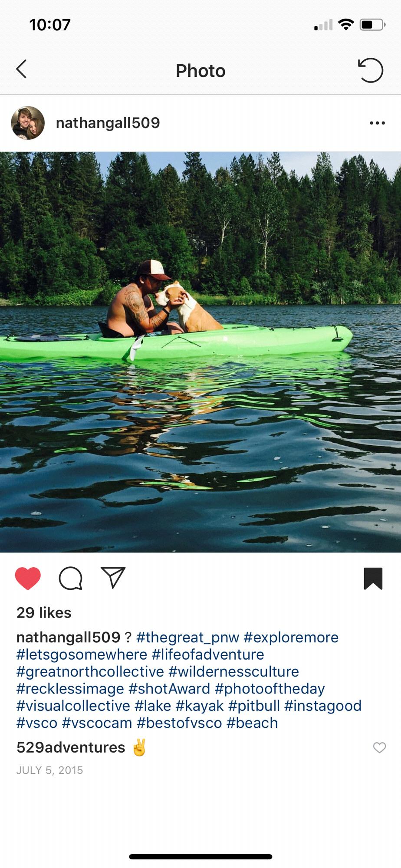Open 529adventures commenter profile
The height and width of the screenshot is (868, 401).
coord(71,747)
